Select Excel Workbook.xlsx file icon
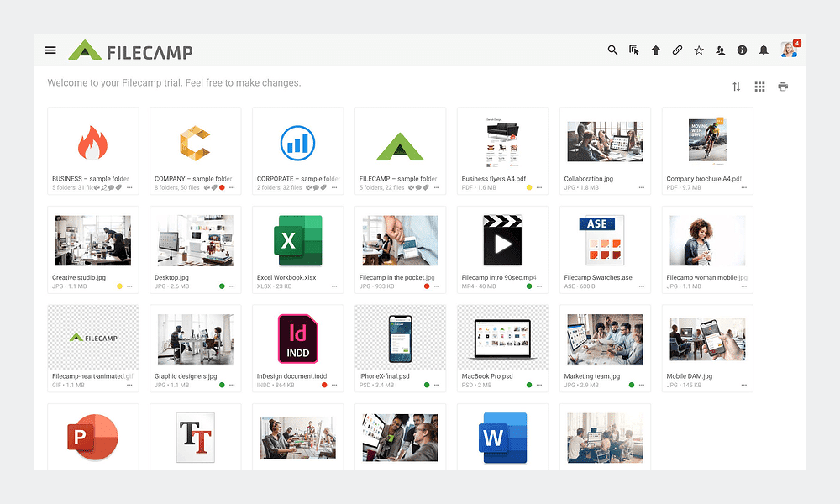 click(x=298, y=240)
